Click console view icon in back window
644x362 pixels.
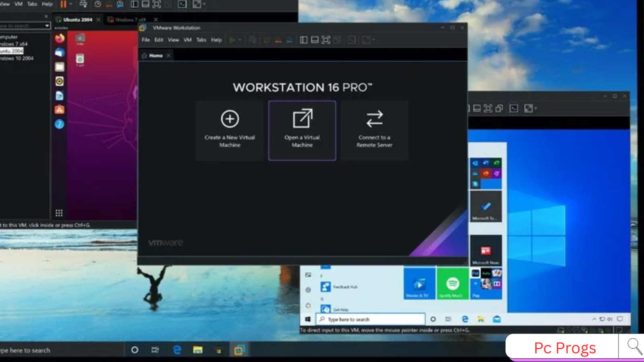182,4
